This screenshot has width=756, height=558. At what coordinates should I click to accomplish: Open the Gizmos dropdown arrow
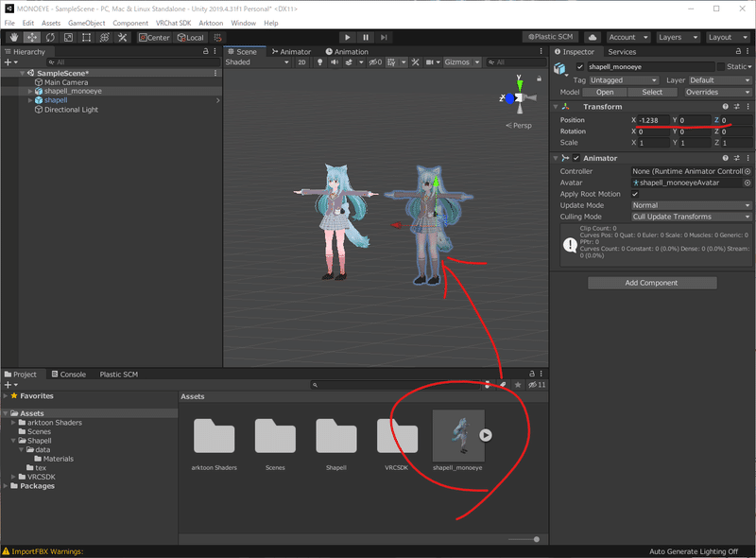(477, 62)
